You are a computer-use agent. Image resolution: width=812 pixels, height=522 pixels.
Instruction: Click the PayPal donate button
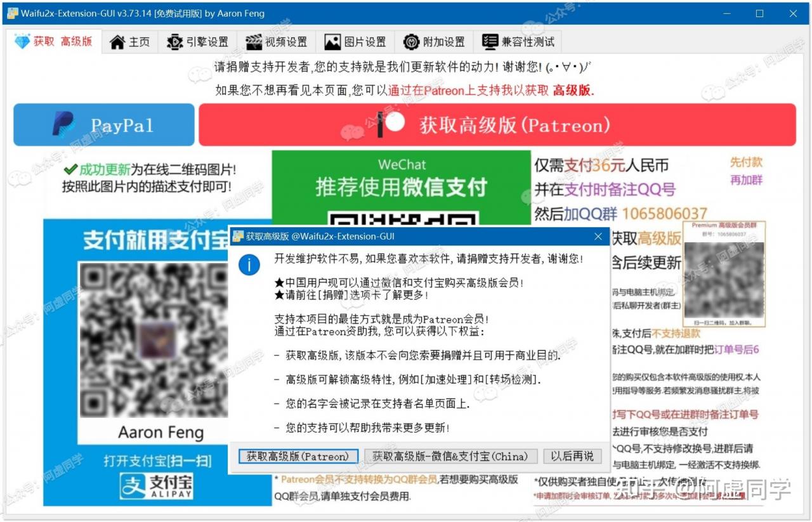(104, 125)
